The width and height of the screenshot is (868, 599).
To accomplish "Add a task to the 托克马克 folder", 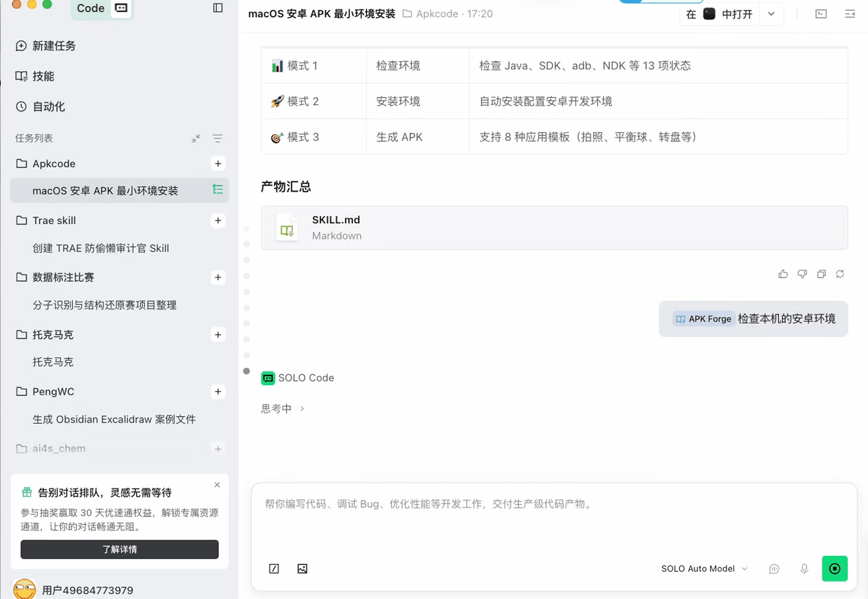I will pyautogui.click(x=218, y=335).
